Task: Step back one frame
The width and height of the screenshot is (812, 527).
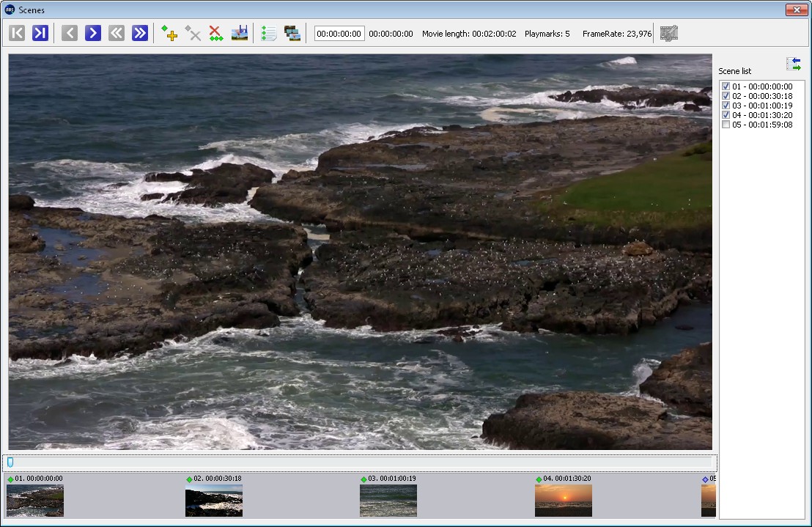Action: pyautogui.click(x=68, y=32)
